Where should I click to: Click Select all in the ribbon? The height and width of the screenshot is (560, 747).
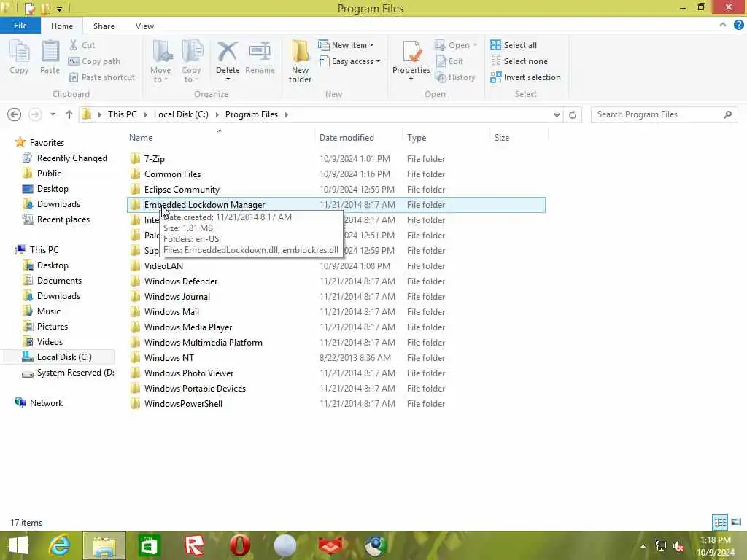(514, 45)
